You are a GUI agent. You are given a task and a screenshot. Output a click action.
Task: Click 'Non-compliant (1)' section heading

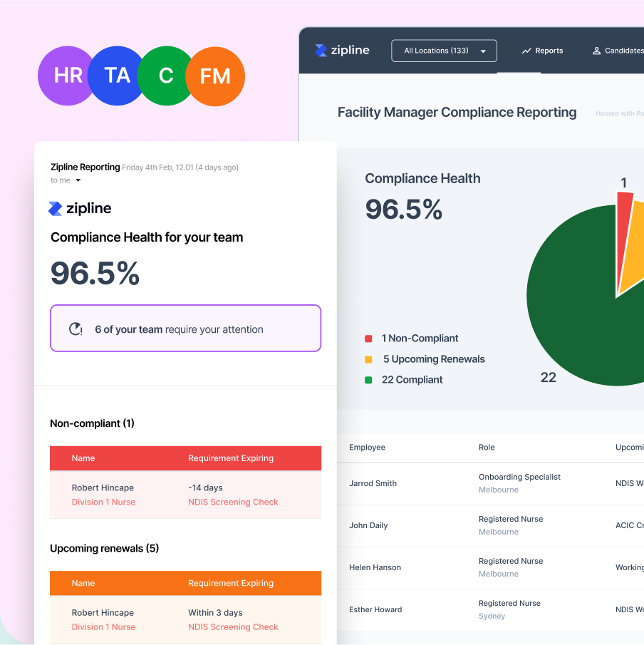tap(92, 423)
